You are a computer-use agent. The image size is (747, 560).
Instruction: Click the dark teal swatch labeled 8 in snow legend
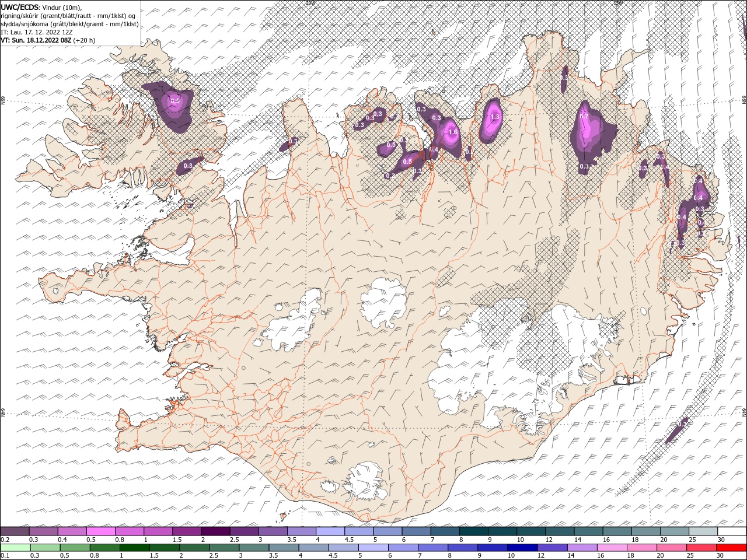point(473,531)
